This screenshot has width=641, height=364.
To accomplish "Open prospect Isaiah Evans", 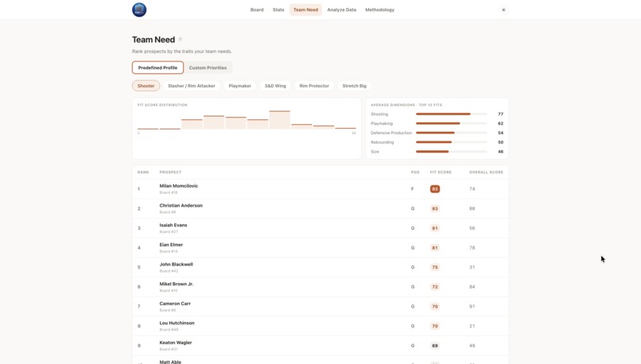I will click(x=173, y=225).
